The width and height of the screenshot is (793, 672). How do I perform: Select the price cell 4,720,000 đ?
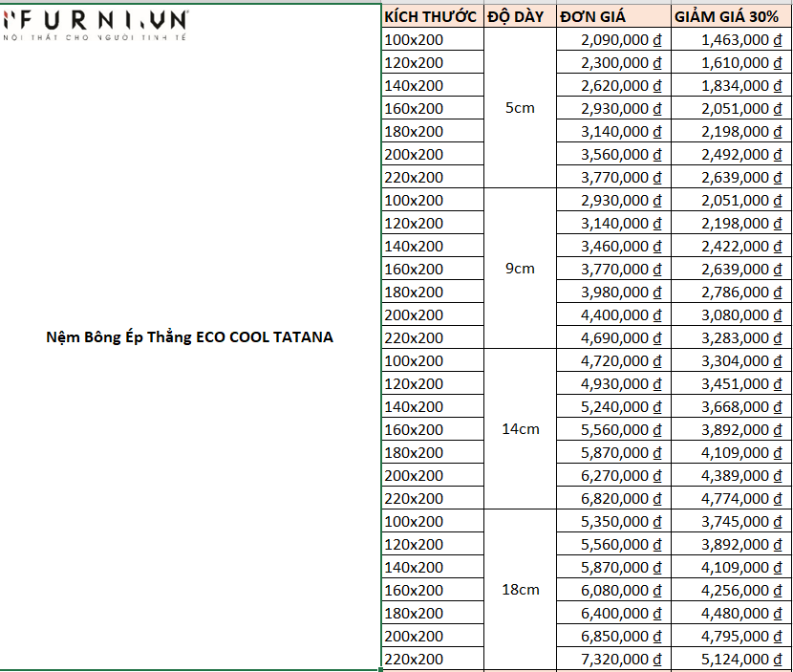pyautogui.click(x=613, y=360)
